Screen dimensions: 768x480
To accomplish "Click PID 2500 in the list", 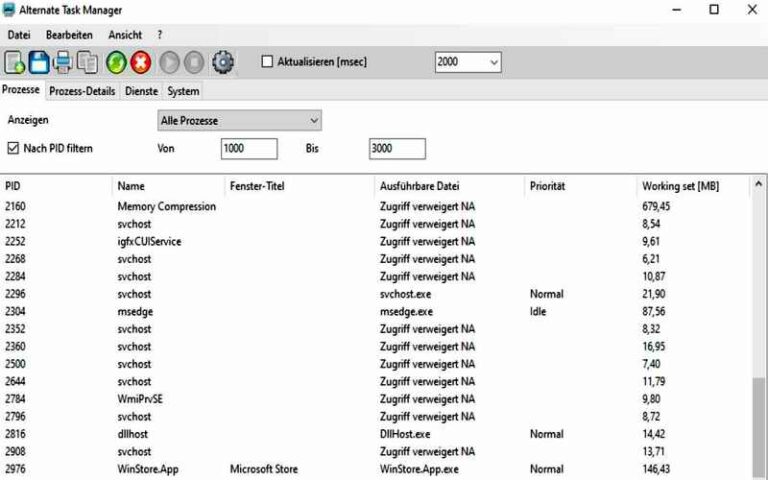I will click(15, 364).
